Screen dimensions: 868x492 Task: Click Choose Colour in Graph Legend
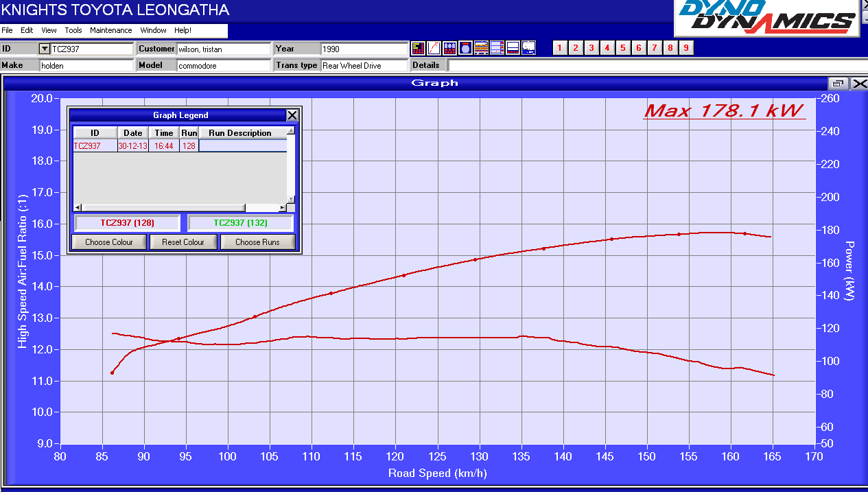tap(109, 242)
